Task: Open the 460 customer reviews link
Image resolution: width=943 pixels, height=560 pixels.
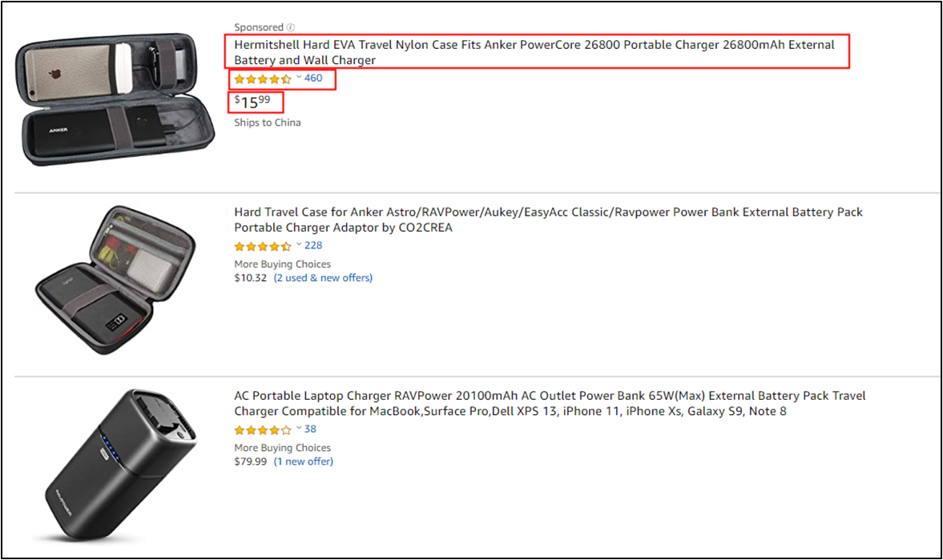Action: (x=313, y=79)
